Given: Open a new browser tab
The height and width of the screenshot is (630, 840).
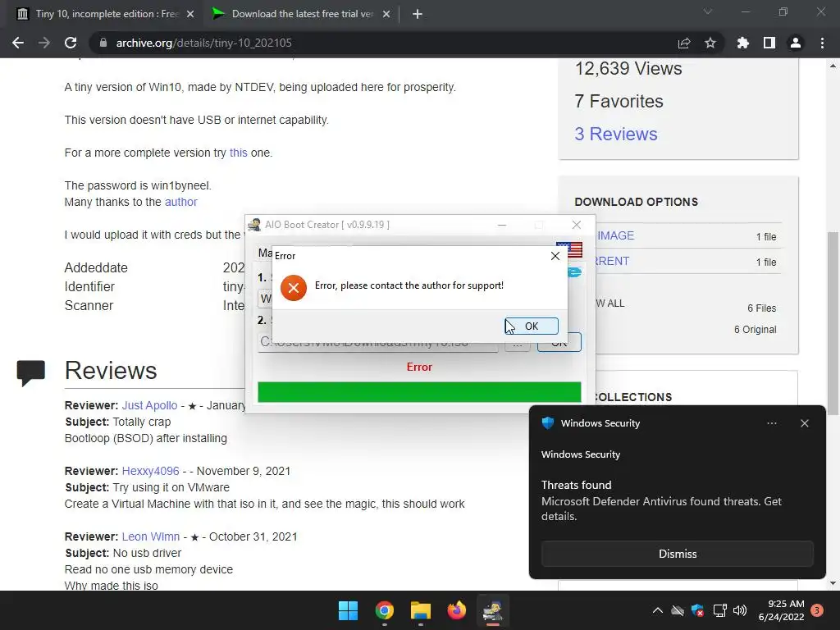Looking at the screenshot, I should [x=418, y=14].
